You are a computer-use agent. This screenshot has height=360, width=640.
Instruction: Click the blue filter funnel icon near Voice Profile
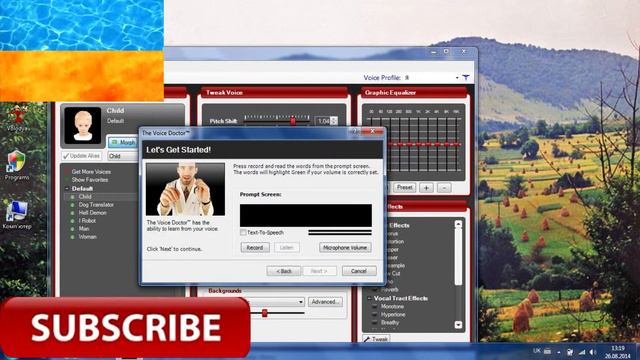point(466,77)
